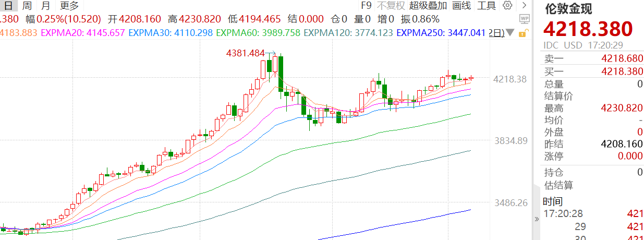Image resolution: width=644 pixels, height=240 pixels.
Task: Switch to the 月 monthly chart tab
Action: (x=46, y=6)
